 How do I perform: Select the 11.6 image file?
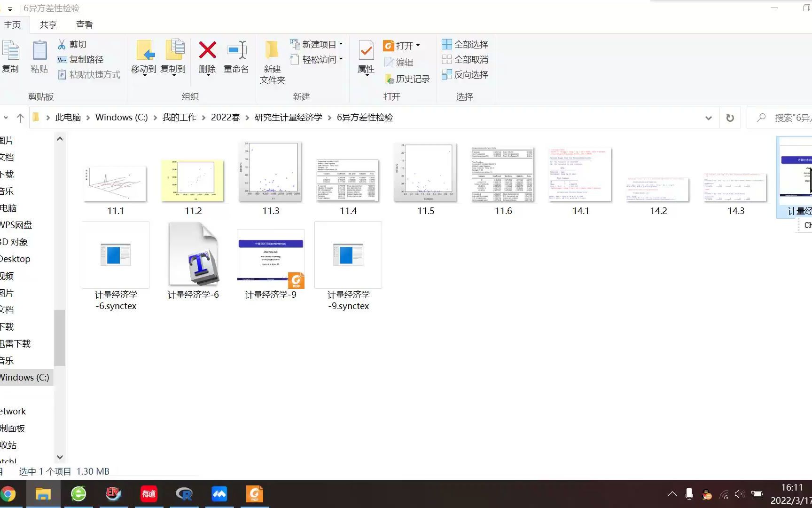tap(503, 174)
